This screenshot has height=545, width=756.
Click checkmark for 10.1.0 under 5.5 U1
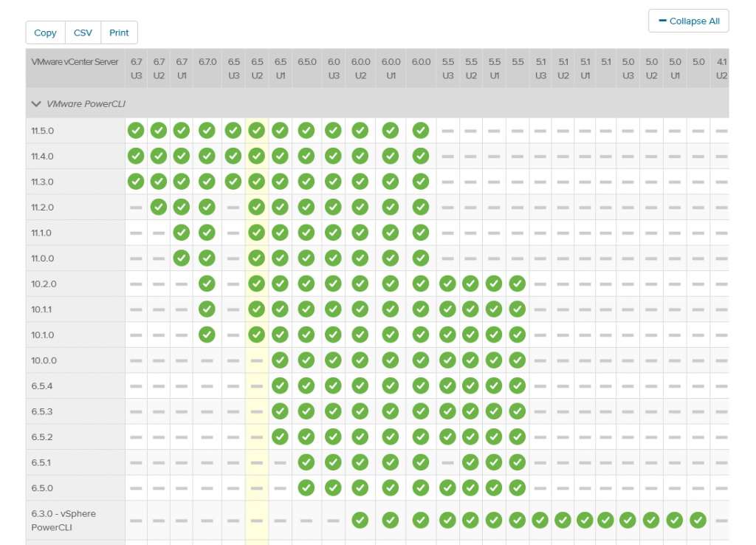pos(494,335)
